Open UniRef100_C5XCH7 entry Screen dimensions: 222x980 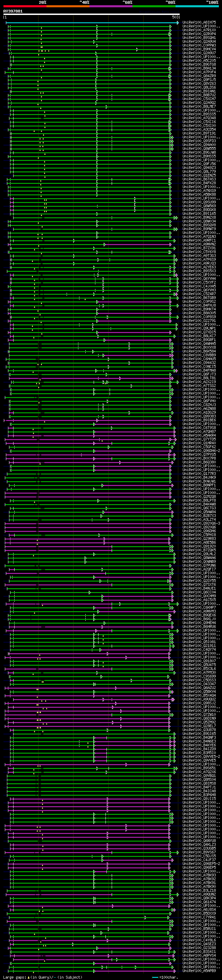pos(199,99)
